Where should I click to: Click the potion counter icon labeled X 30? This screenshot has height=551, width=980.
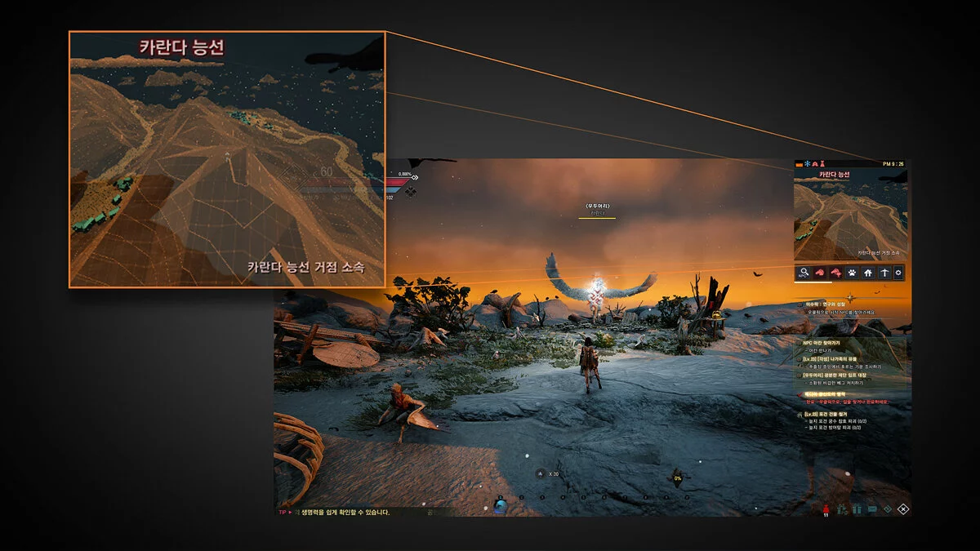tap(547, 474)
